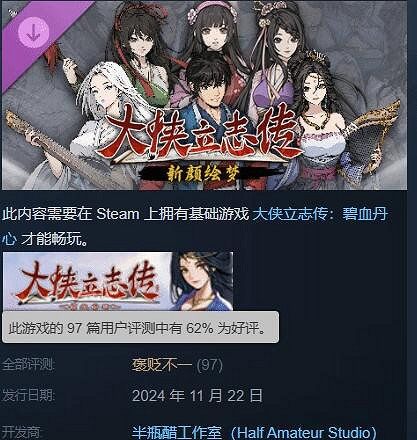Open the 大侠立志传：碧血丹心 base game link
Viewport: 417px width, 440px height.
(194, 226)
